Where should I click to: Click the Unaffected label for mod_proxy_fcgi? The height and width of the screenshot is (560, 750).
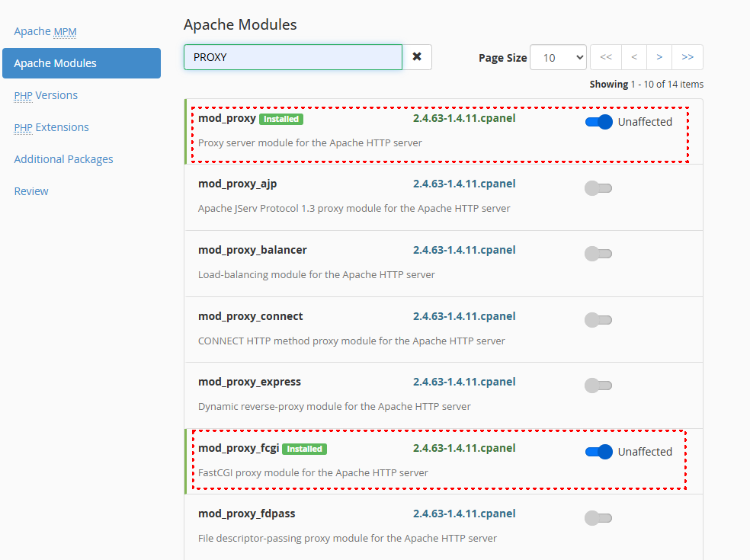[x=645, y=452]
